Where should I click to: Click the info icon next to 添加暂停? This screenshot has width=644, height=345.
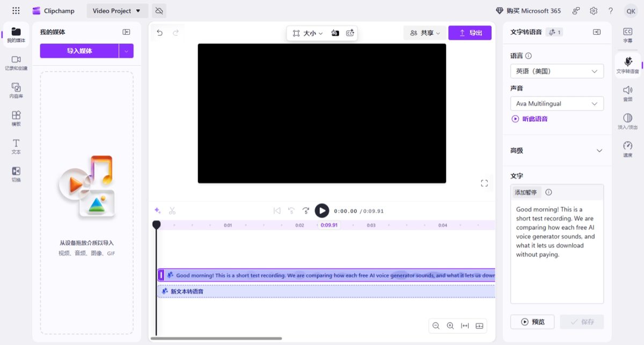548,192
